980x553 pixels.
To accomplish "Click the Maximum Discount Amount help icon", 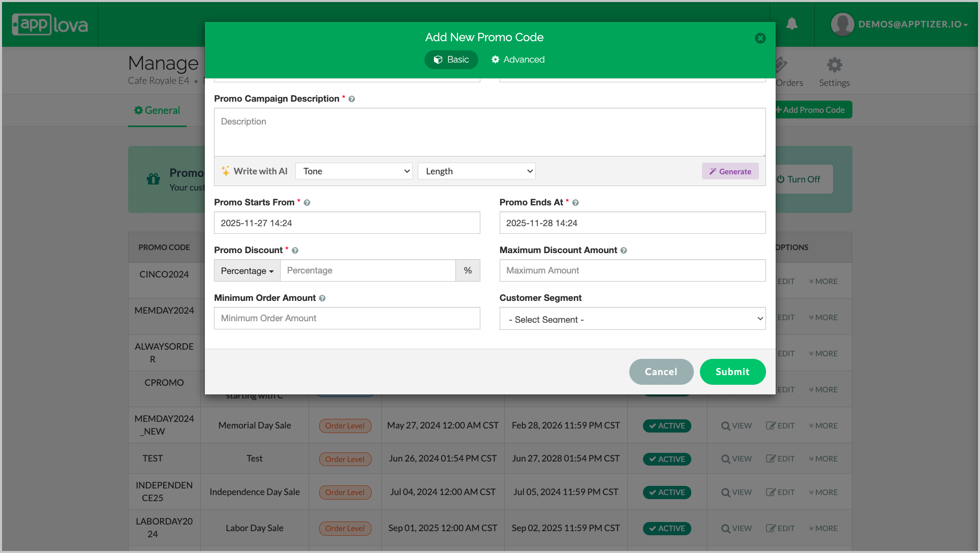I will [624, 251].
